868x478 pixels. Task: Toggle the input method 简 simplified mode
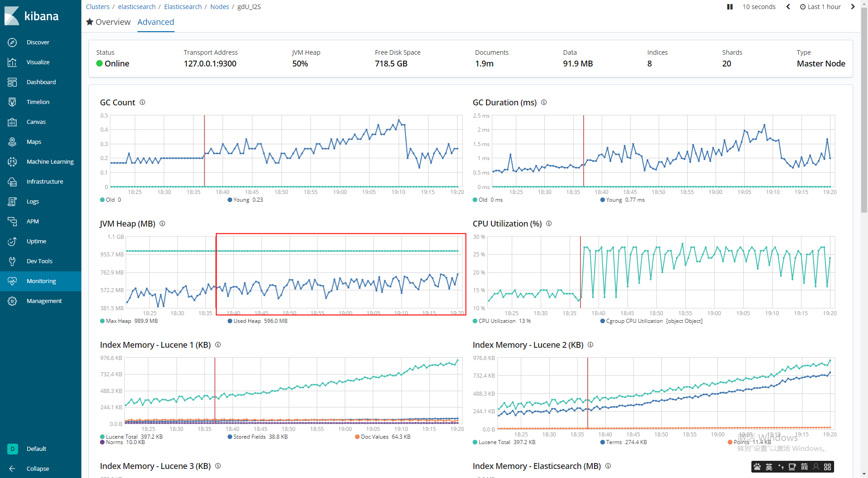coord(804,467)
